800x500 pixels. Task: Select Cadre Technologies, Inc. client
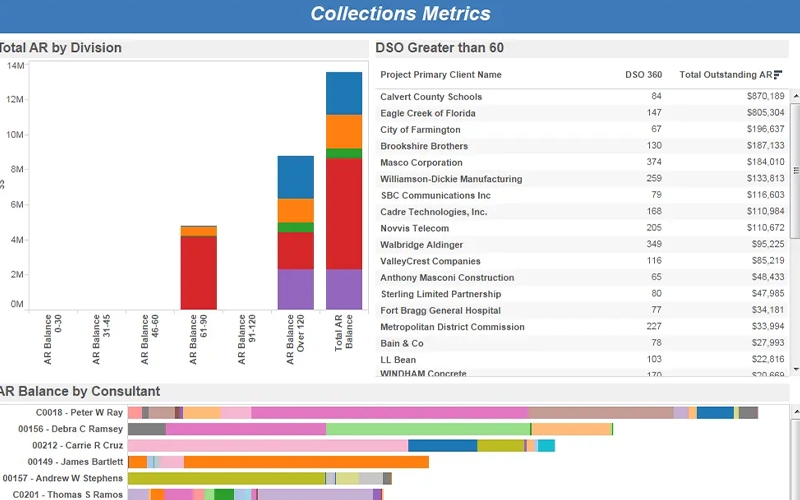point(434,212)
